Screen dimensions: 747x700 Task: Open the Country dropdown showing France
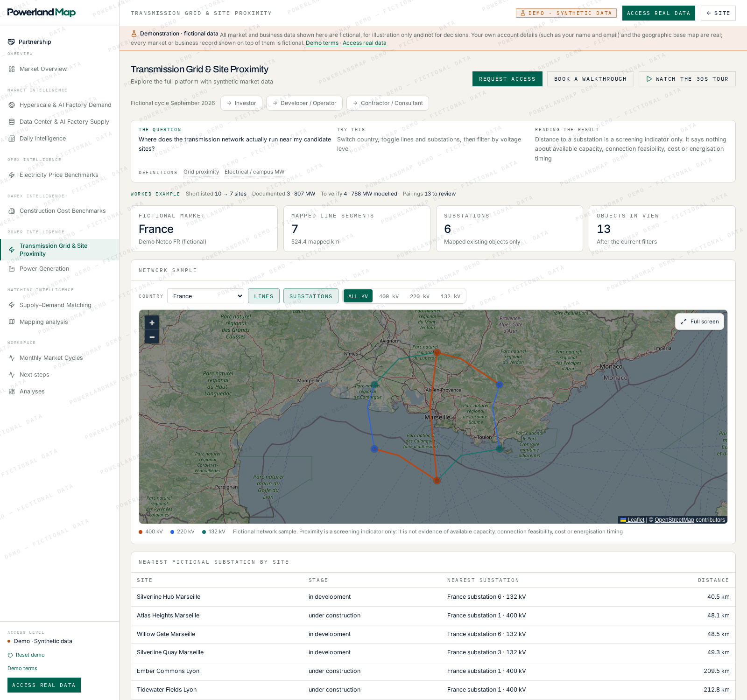click(x=205, y=296)
